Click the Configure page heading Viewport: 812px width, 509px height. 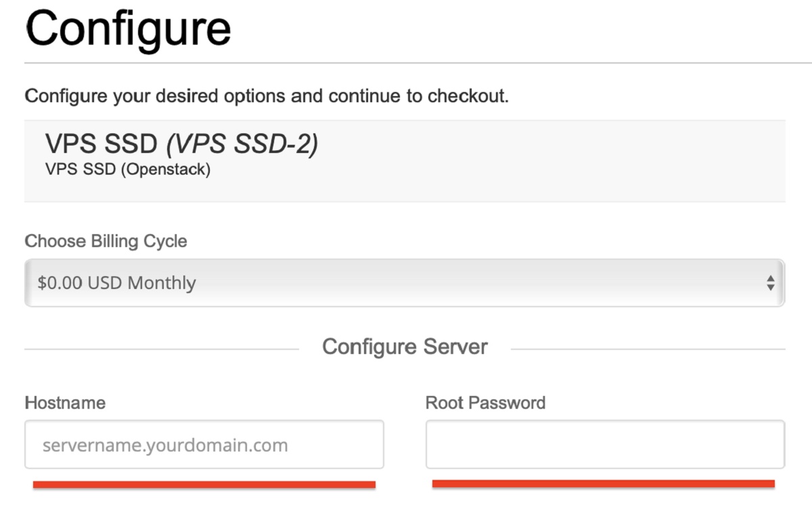[129, 28]
